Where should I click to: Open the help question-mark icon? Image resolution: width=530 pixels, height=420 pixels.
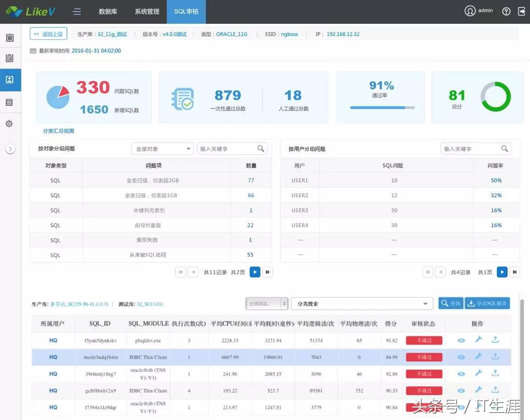pos(506,11)
